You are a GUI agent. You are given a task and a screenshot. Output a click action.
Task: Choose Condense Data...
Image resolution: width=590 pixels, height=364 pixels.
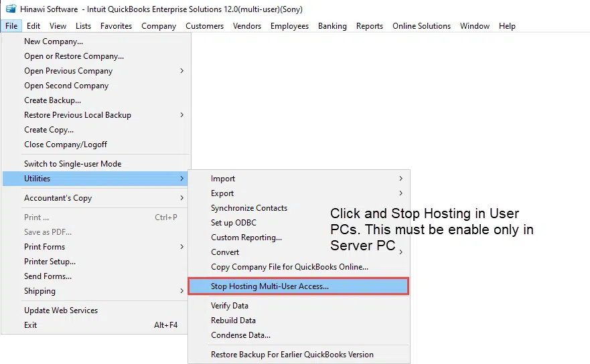pos(299,335)
